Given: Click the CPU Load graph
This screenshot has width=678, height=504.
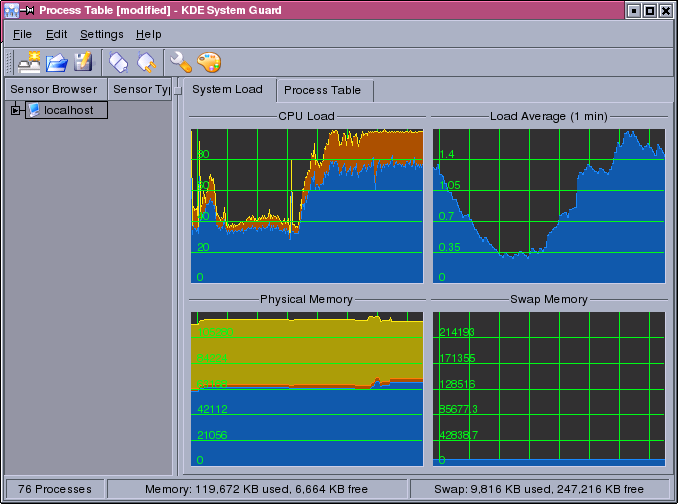Looking at the screenshot, I should click(307, 206).
